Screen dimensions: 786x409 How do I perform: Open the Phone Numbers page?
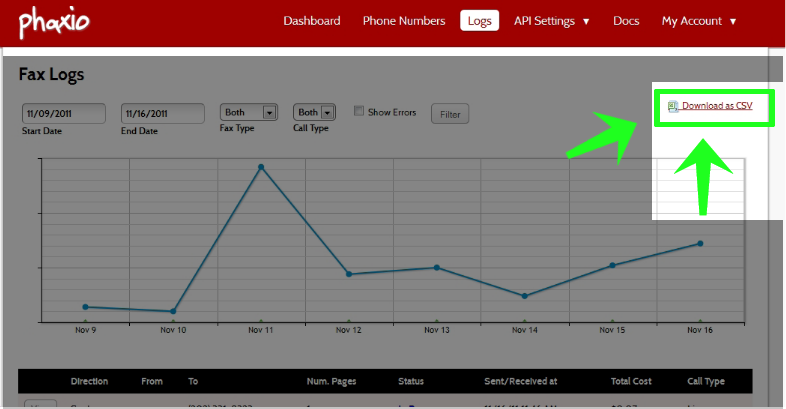click(x=404, y=21)
